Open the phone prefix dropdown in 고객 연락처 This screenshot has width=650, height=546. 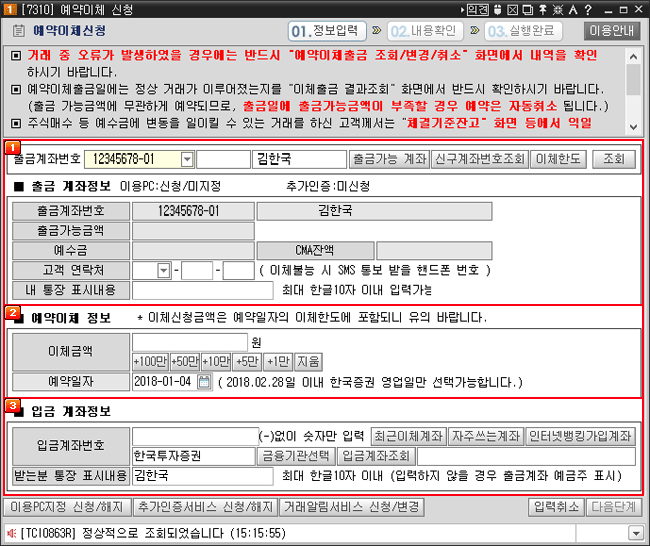pyautogui.click(x=164, y=271)
